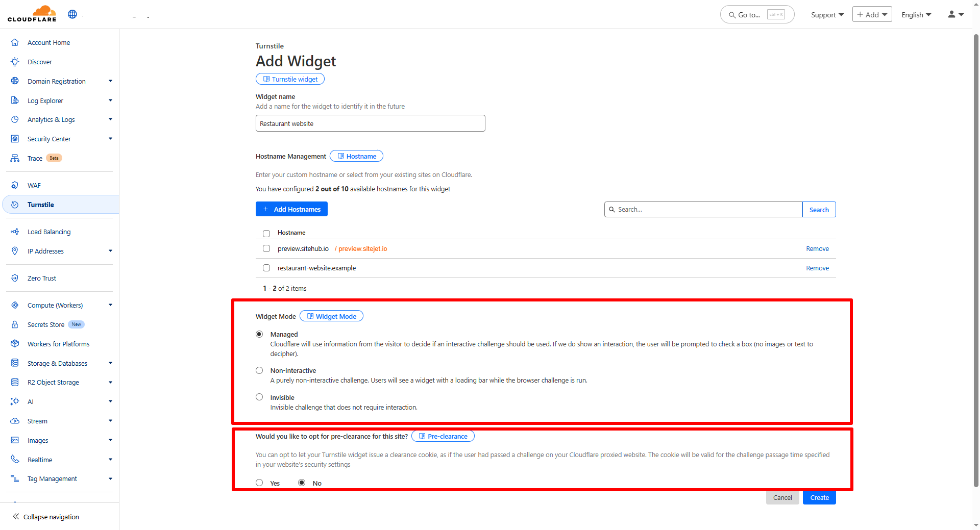The height and width of the screenshot is (530, 980).
Task: Expand the Domain Registration menu arrow
Action: pyautogui.click(x=110, y=81)
